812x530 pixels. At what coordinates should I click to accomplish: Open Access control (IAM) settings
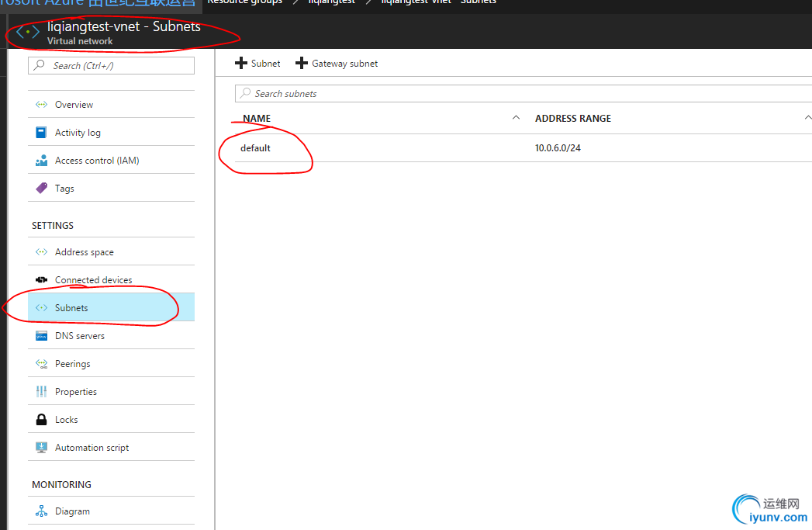click(x=112, y=160)
